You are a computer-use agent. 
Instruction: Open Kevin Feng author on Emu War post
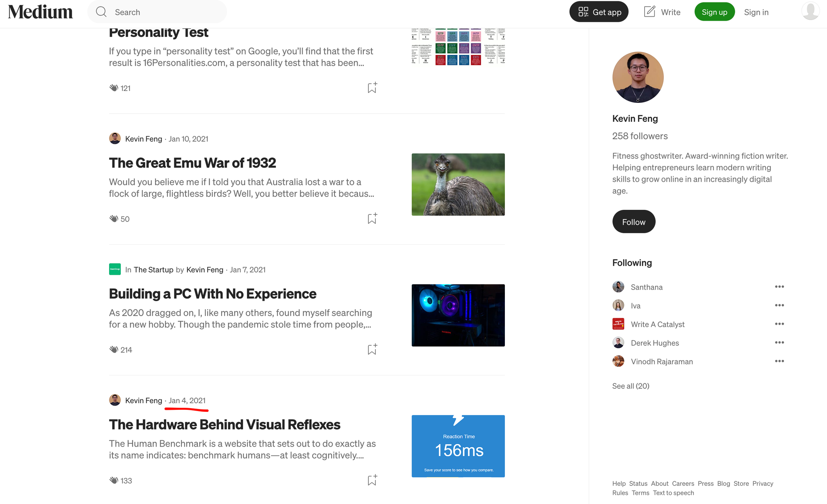coord(143,139)
